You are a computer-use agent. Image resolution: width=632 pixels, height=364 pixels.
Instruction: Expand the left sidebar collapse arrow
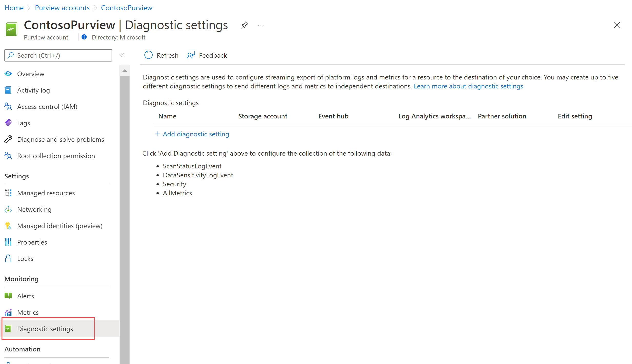pos(122,56)
